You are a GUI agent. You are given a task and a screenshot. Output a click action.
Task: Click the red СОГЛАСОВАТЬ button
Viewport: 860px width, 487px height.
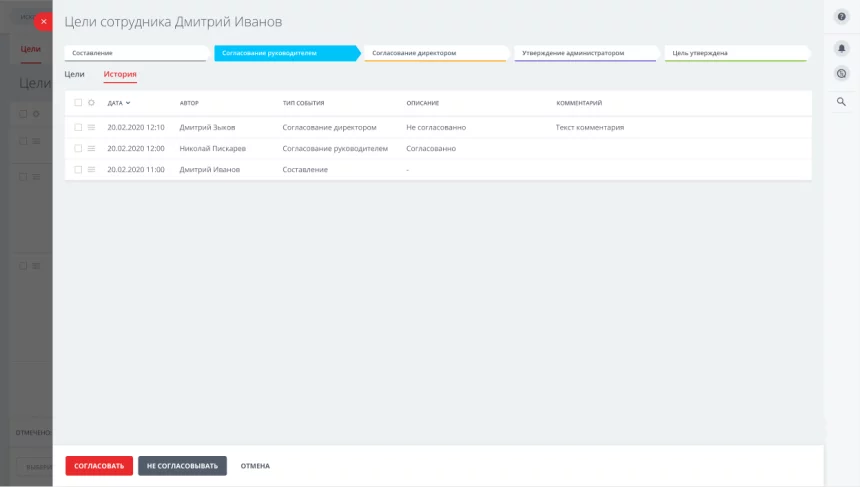pyautogui.click(x=99, y=466)
